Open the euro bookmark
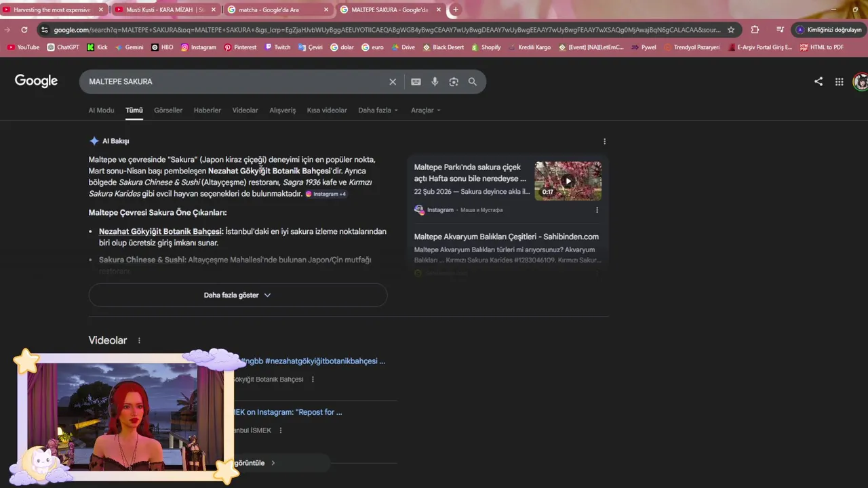868x488 pixels. [x=372, y=47]
